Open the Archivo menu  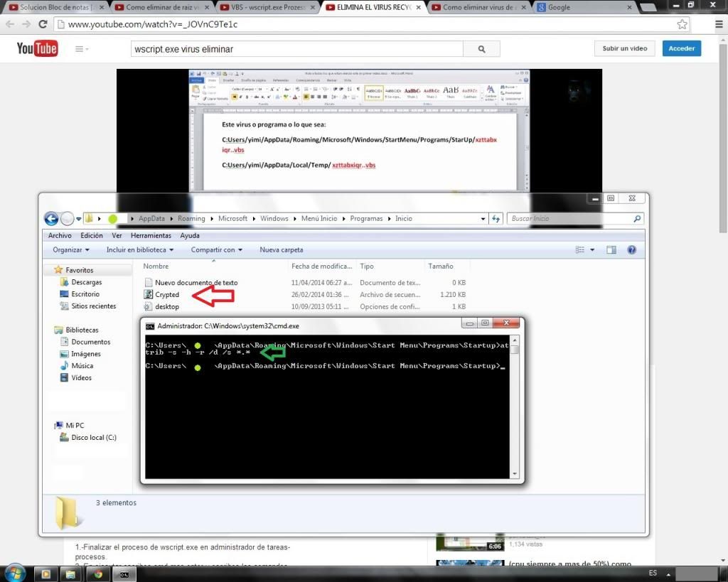[60, 235]
